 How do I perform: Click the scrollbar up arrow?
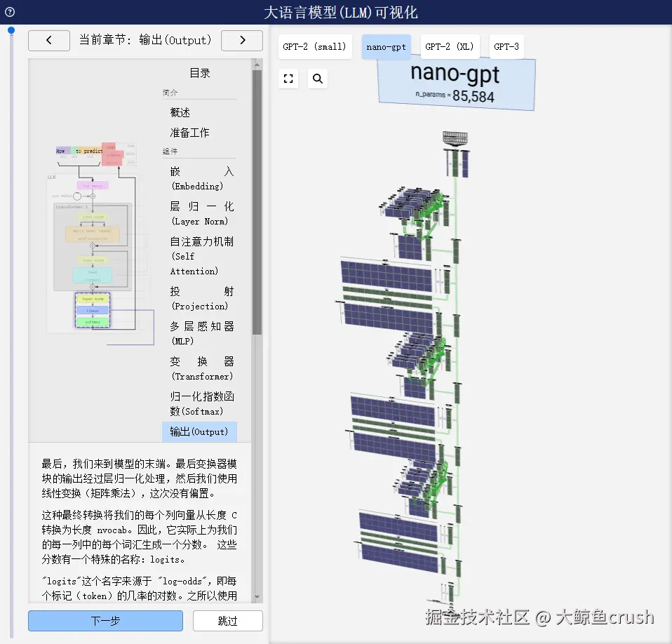pyautogui.click(x=257, y=65)
